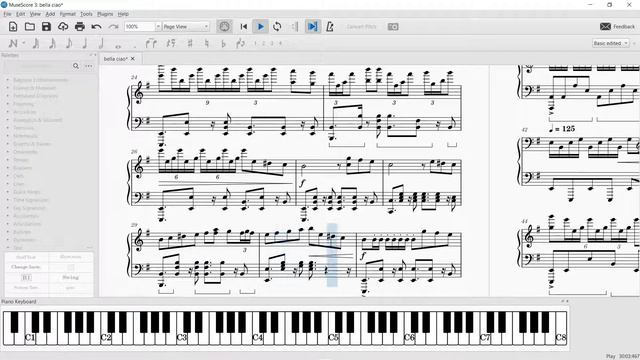Select the Swing cell in Text palette
This screenshot has height=360, width=640.
71,278
